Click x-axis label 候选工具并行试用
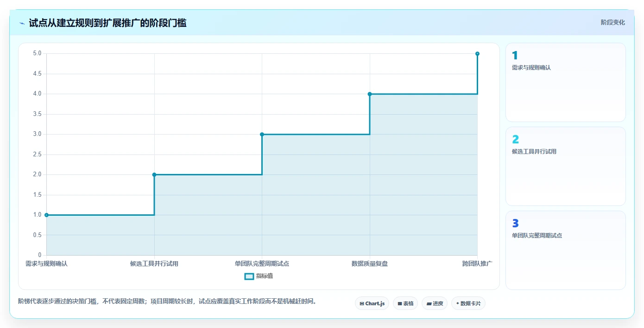 (154, 264)
